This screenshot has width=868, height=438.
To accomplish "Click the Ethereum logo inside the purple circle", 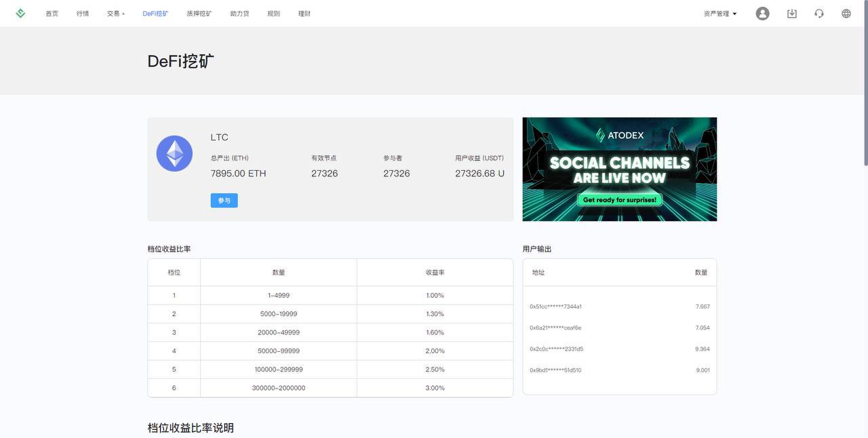I will tap(174, 154).
